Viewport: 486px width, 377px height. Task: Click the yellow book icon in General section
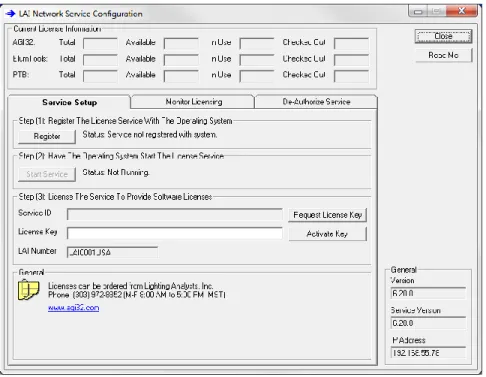[28, 290]
